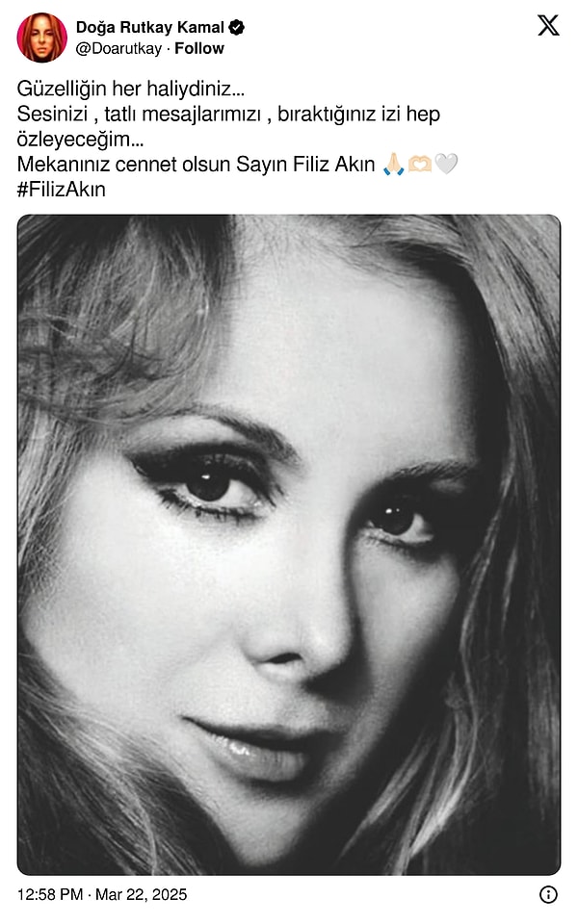The height and width of the screenshot is (924, 578).
Task: Click the line starting 'Sesinizi , tatlı mesajlarımızı'
Action: [x=228, y=114]
